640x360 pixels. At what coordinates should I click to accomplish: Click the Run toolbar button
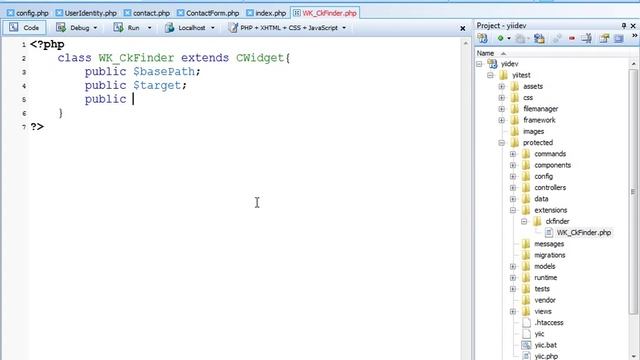pos(127,28)
